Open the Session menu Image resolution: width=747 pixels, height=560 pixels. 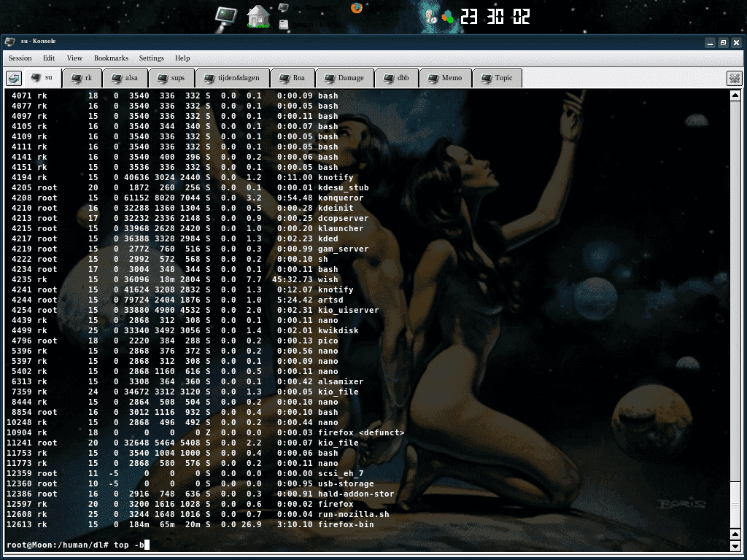pos(20,58)
